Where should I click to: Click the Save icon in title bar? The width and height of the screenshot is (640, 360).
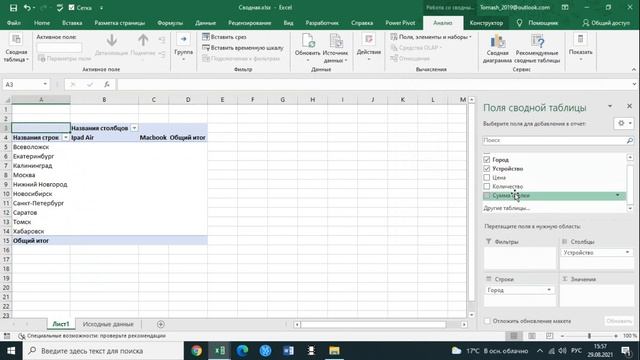tap(13, 8)
